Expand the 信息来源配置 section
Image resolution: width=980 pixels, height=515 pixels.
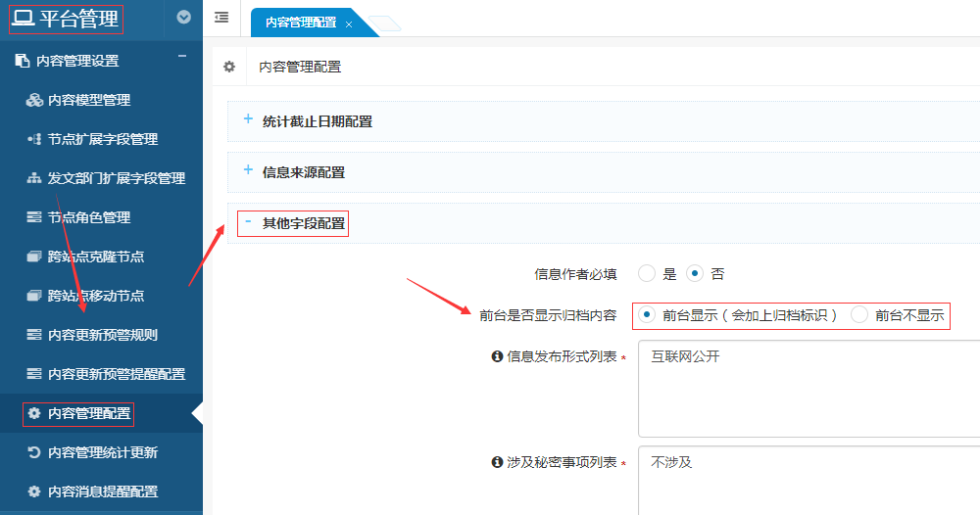[248, 171]
